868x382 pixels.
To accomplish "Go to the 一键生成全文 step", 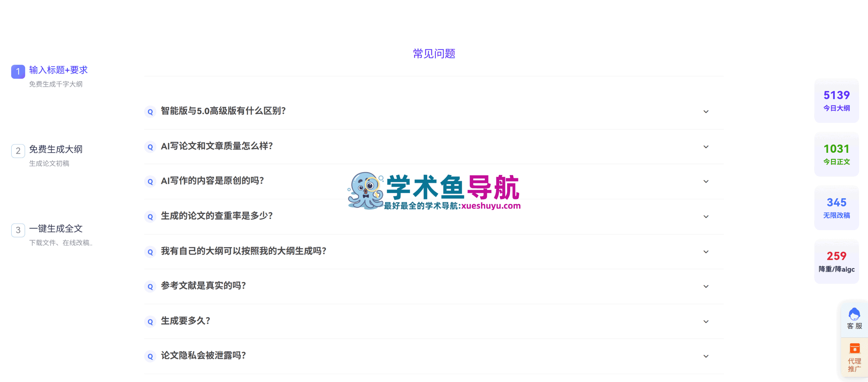I will (x=56, y=229).
